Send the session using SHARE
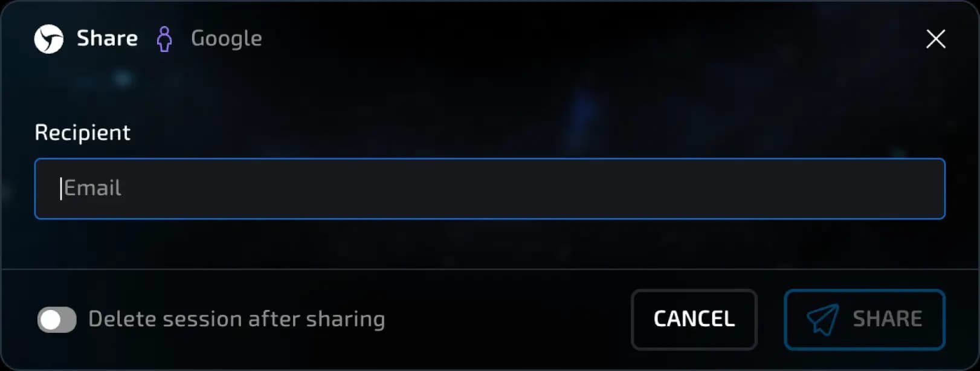The image size is (980, 371). coord(865,320)
